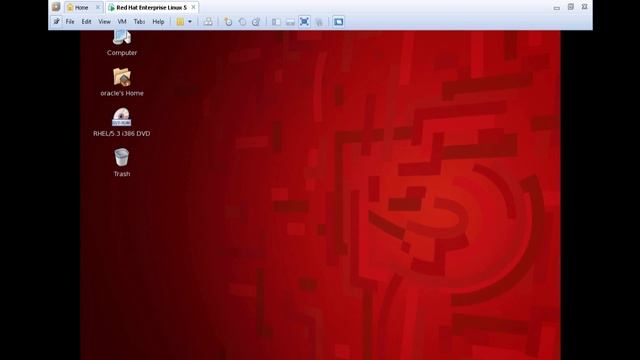Restore the VMware window size
640x360 pixels.
pyautogui.click(x=571, y=7)
